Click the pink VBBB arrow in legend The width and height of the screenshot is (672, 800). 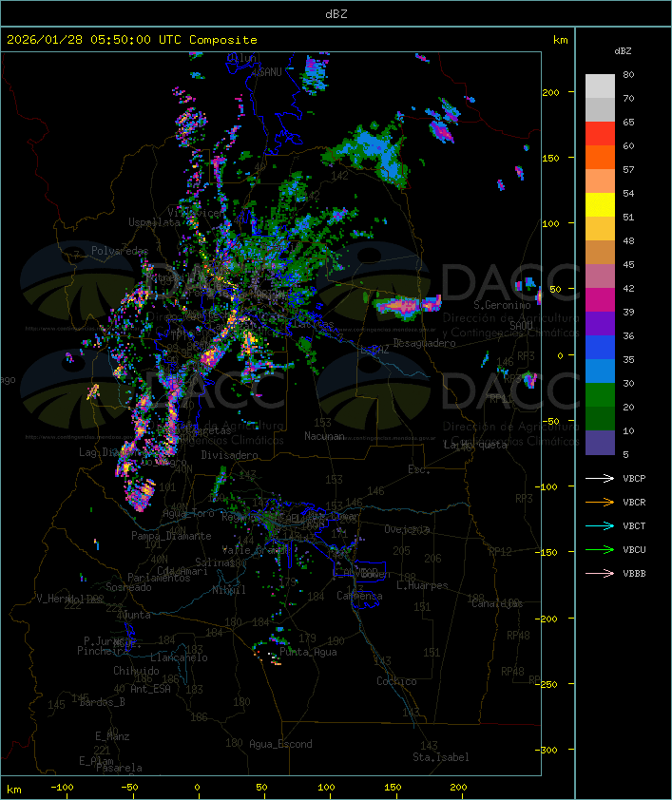pyautogui.click(x=600, y=573)
